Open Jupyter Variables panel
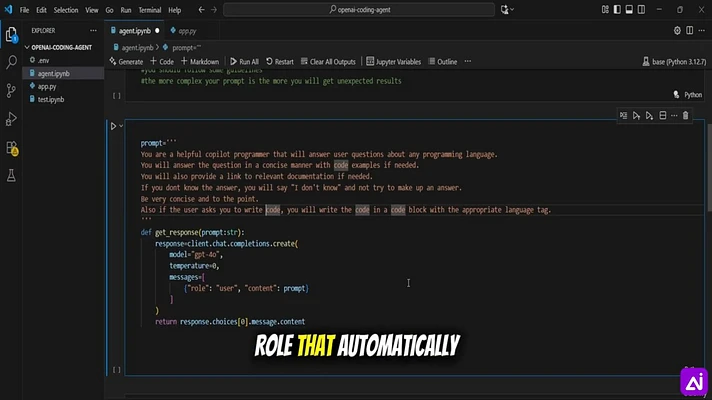The height and width of the screenshot is (400, 712). (x=393, y=61)
